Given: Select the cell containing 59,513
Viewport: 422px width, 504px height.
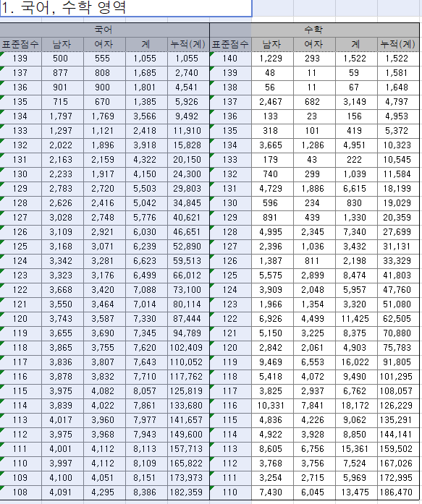Looking at the screenshot, I should pos(188,261).
